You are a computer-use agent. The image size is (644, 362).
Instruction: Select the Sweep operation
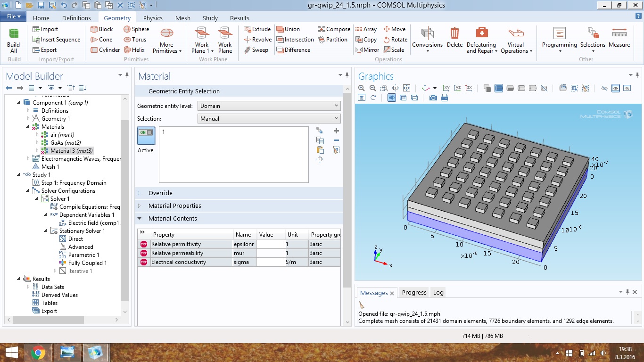[256, 50]
